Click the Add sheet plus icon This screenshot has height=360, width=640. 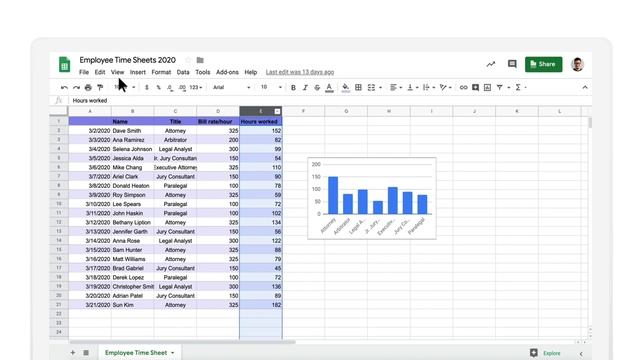[x=73, y=353]
